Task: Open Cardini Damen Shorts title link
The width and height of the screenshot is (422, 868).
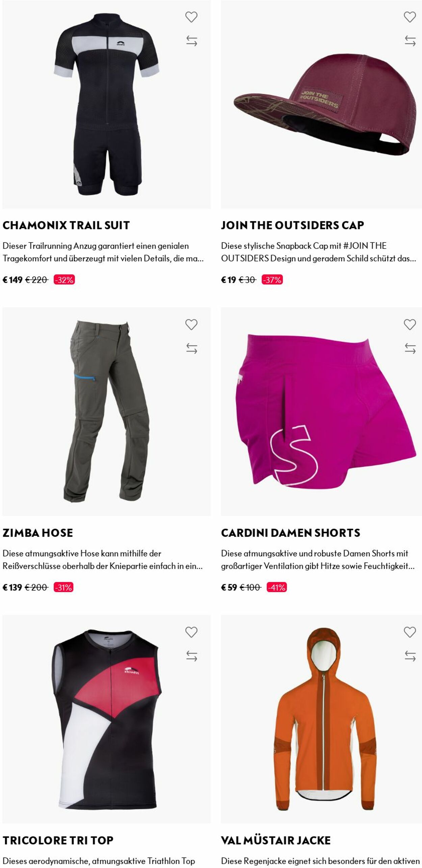Action: coord(291,533)
